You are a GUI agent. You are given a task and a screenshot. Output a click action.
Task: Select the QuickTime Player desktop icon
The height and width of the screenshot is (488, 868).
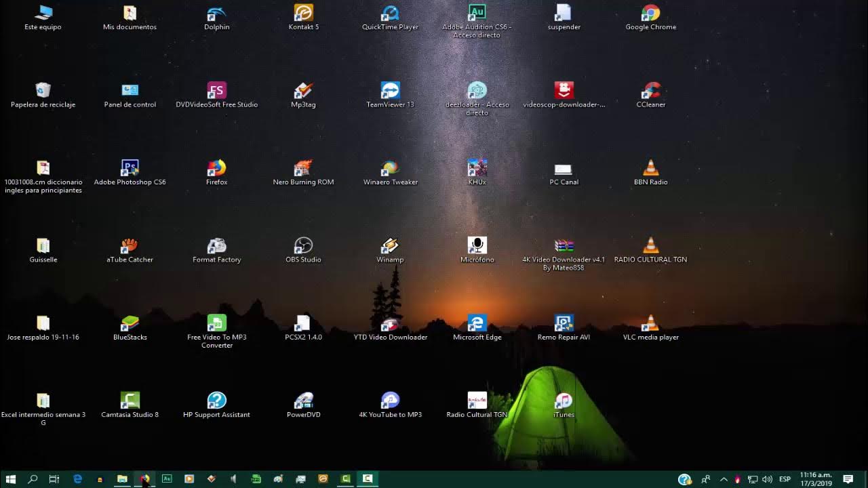tap(390, 18)
